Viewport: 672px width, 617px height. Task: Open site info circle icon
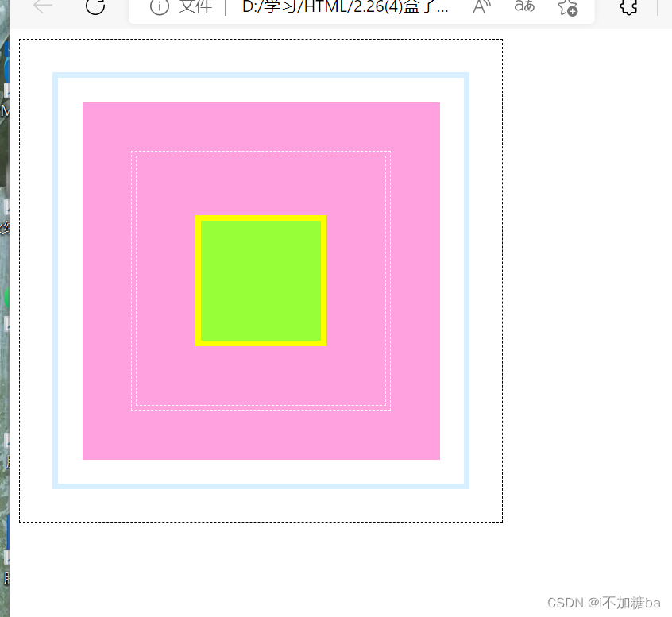click(x=160, y=6)
